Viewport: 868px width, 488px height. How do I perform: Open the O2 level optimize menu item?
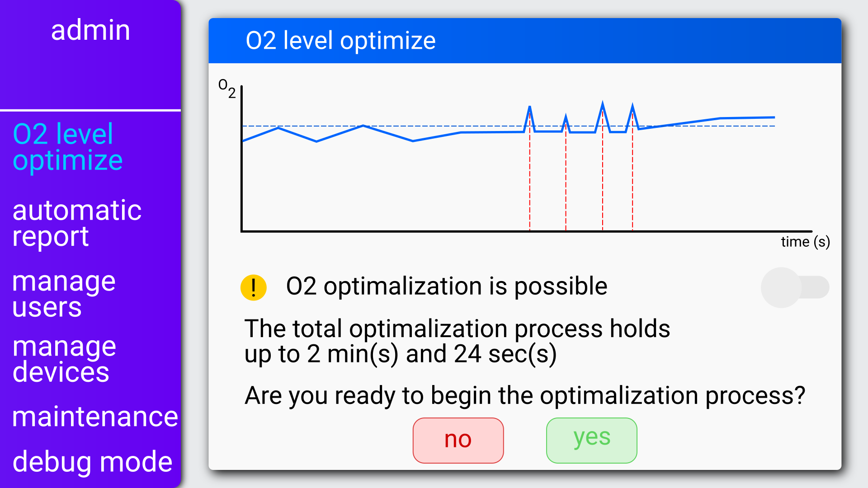point(68,146)
